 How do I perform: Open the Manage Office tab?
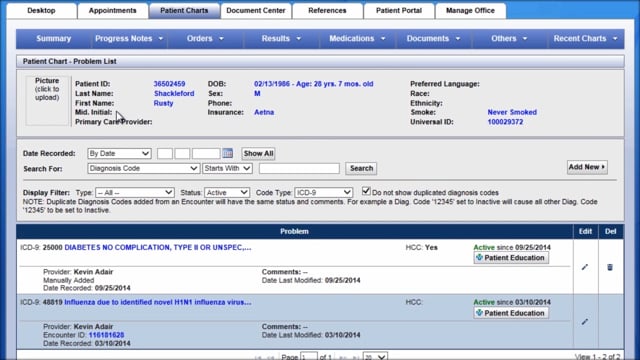(x=470, y=11)
